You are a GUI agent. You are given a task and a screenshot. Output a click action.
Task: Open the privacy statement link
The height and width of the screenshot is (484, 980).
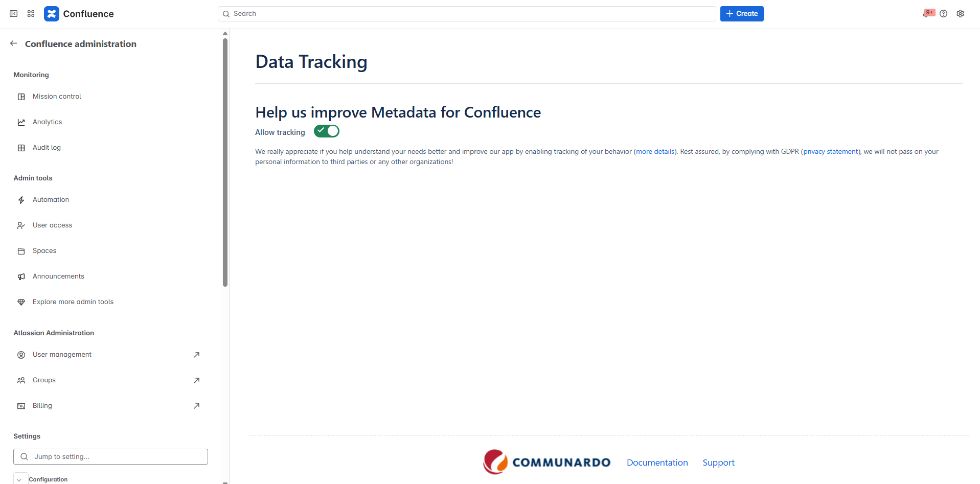tap(830, 152)
